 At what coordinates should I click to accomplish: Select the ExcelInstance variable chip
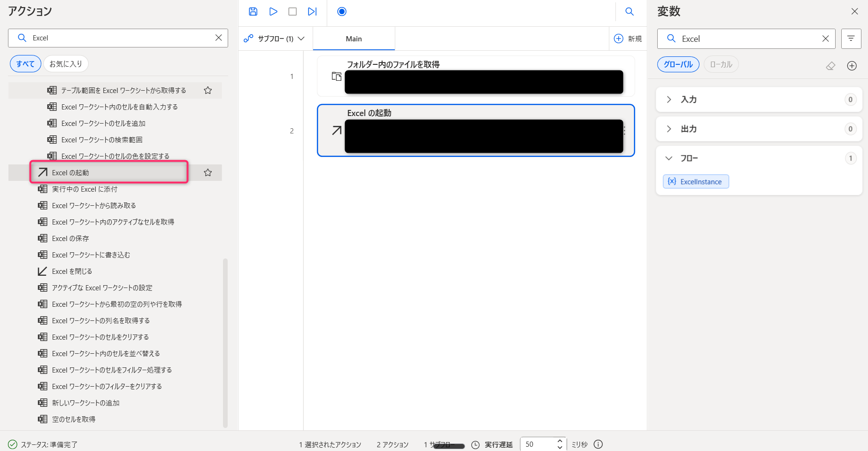click(x=696, y=181)
